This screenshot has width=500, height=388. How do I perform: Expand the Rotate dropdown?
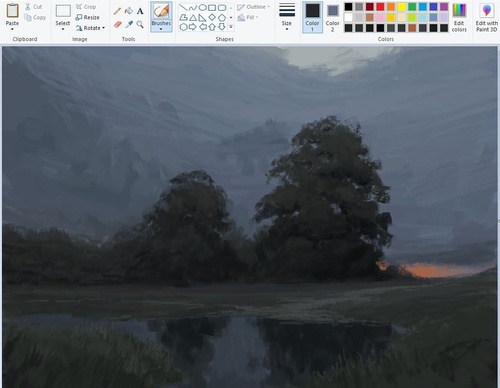click(x=103, y=28)
